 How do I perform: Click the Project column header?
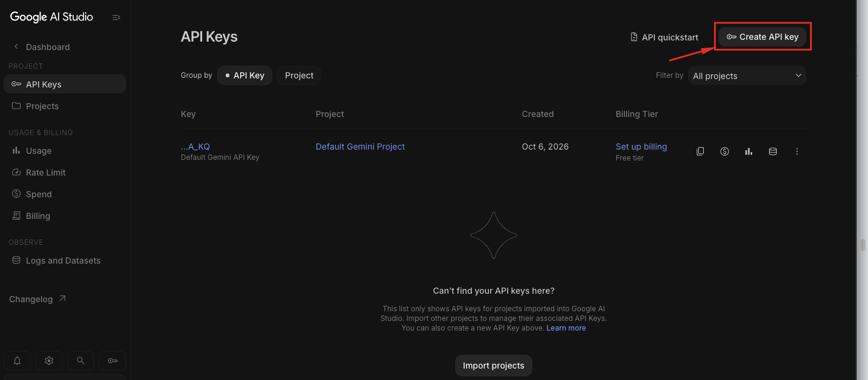(x=330, y=114)
